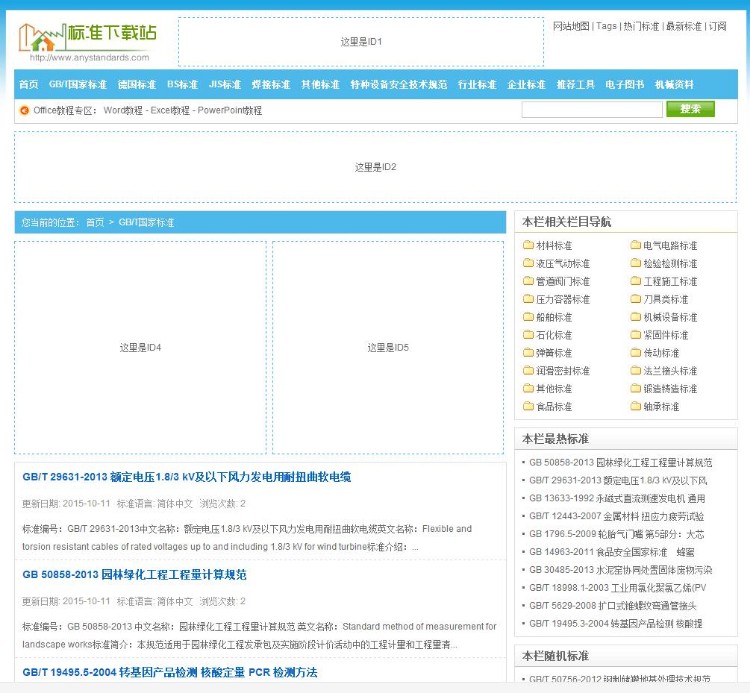Open the 其他标准 folder icon in sidebar
The width and height of the screenshot is (750, 693).
(x=528, y=388)
